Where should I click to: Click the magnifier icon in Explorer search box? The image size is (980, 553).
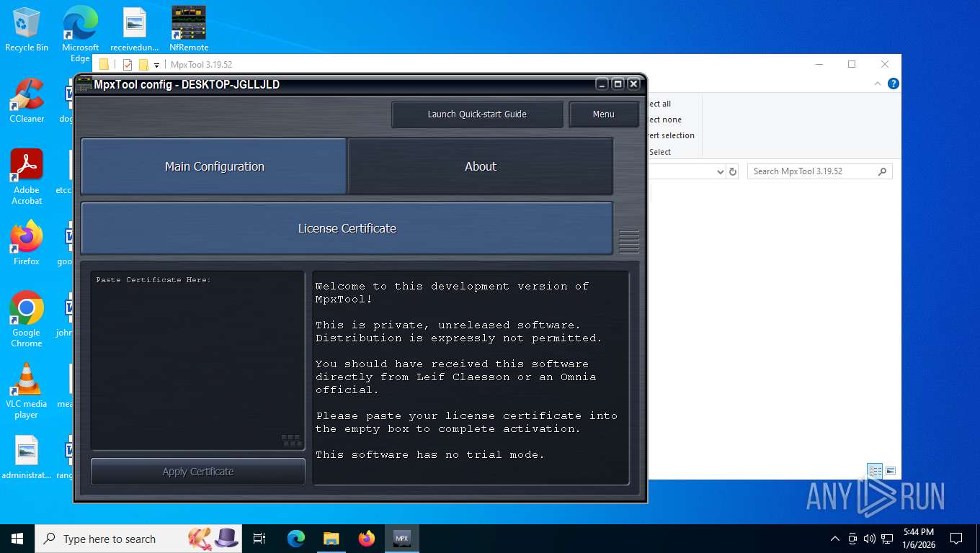click(882, 171)
